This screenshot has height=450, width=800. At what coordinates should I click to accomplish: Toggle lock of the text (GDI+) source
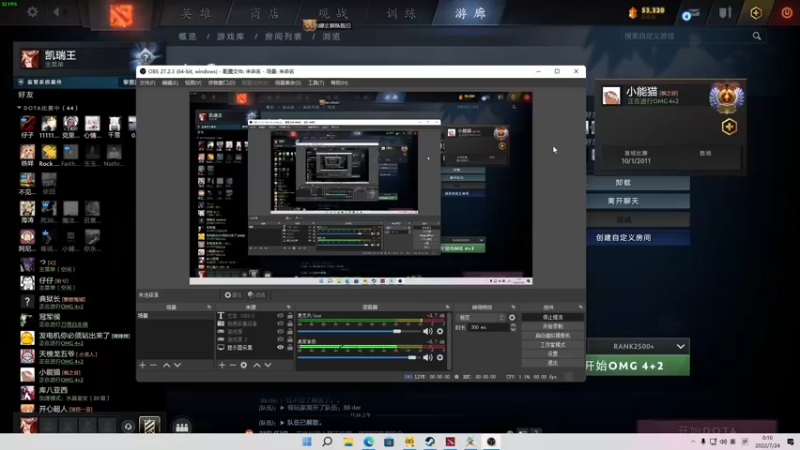(x=290, y=316)
